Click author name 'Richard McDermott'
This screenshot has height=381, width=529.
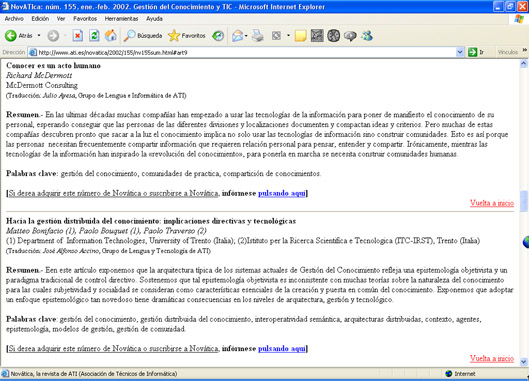pos(39,75)
